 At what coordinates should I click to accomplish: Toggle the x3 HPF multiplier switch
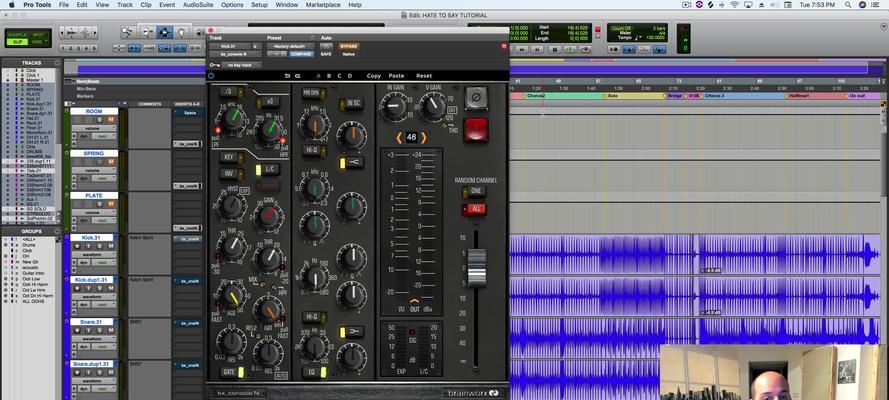(267, 103)
